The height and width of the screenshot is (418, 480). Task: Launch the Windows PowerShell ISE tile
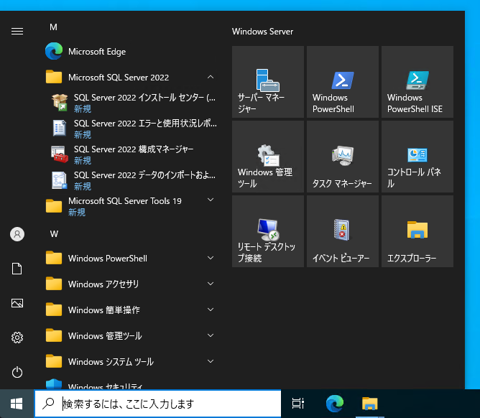(417, 82)
